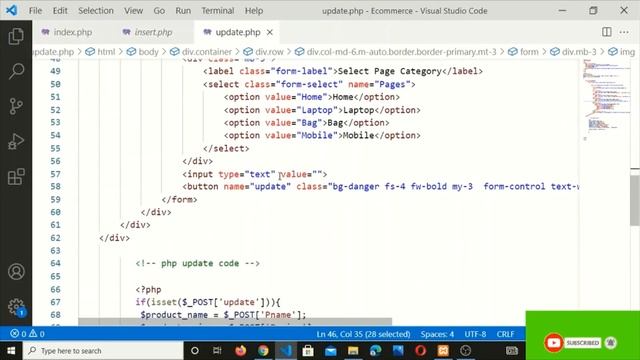Click the errors count icon in status bar
Screen dimensions: 640x360
click(14, 334)
